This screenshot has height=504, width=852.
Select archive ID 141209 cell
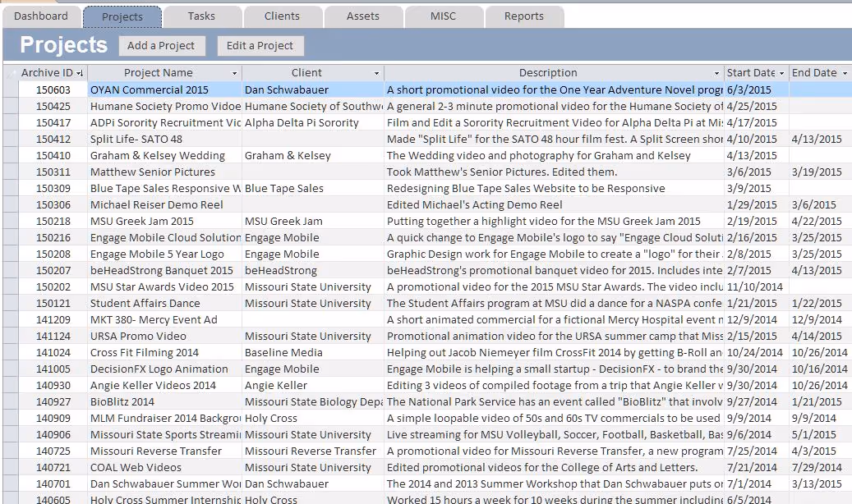click(53, 320)
